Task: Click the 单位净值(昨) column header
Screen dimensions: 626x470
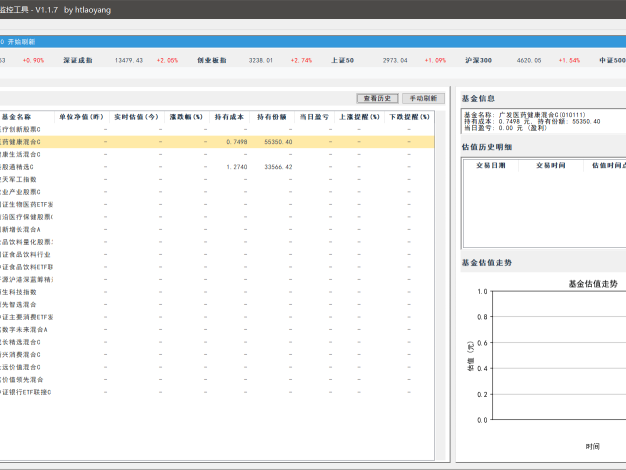Action: [x=78, y=117]
